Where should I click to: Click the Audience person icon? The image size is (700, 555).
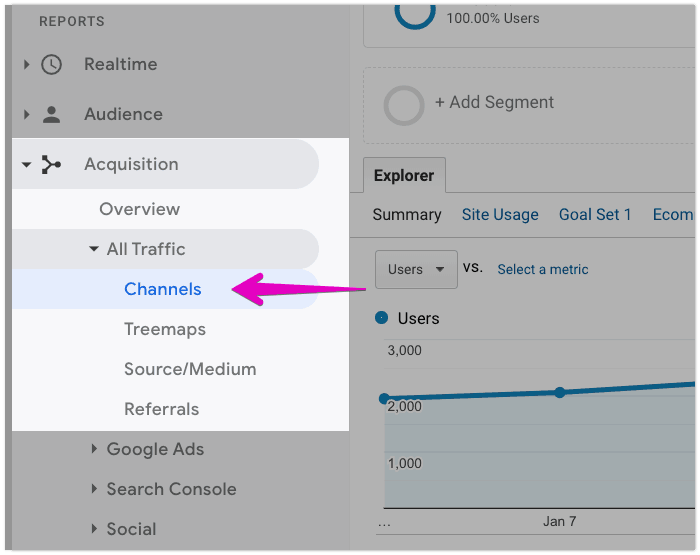click(51, 114)
